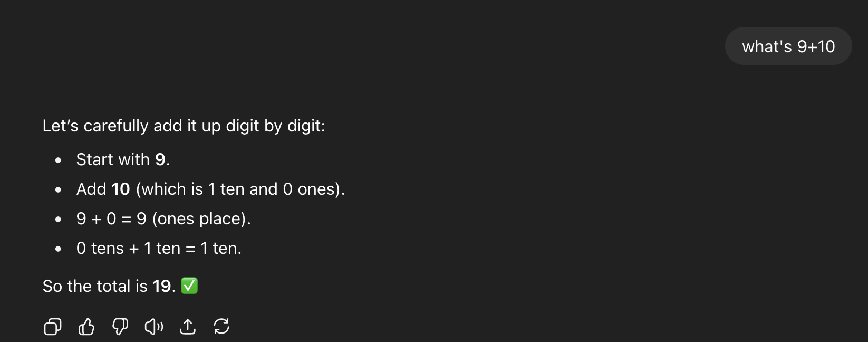868x342 pixels.
Task: Click "(which is 1 ten and 0 ones)"
Action: pos(240,189)
